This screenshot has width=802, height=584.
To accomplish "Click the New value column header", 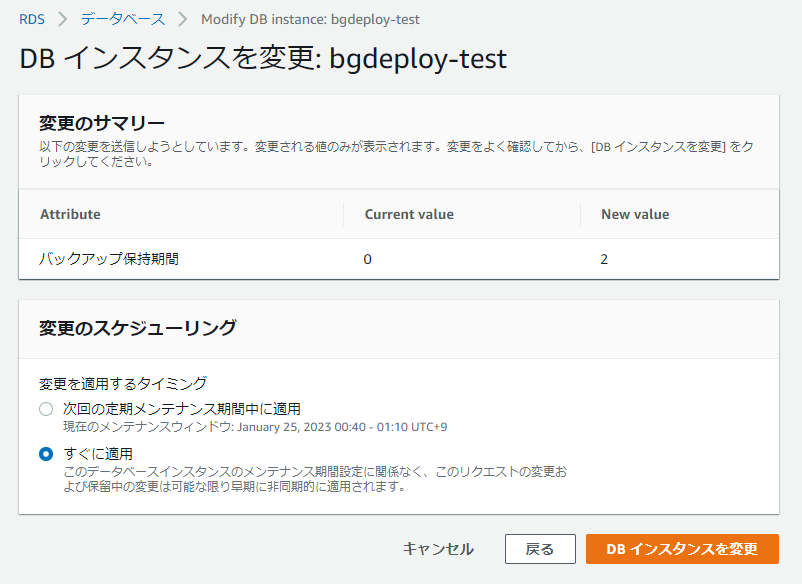I will click(635, 214).
